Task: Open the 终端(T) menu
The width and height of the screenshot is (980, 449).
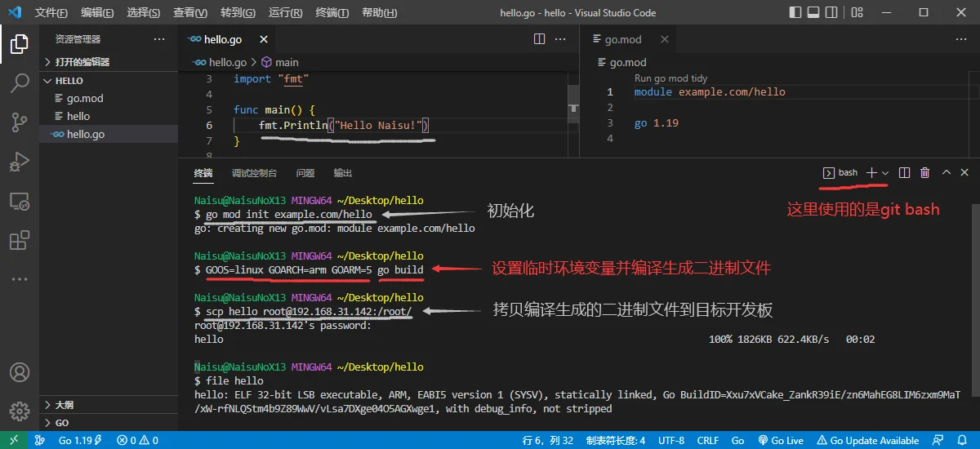Action: pos(332,13)
